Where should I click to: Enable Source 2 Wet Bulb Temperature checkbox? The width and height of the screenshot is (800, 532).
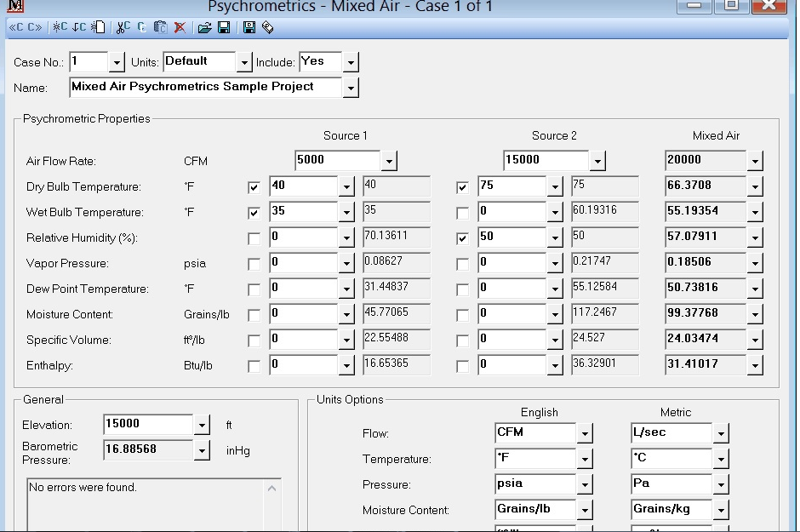pyautogui.click(x=462, y=213)
